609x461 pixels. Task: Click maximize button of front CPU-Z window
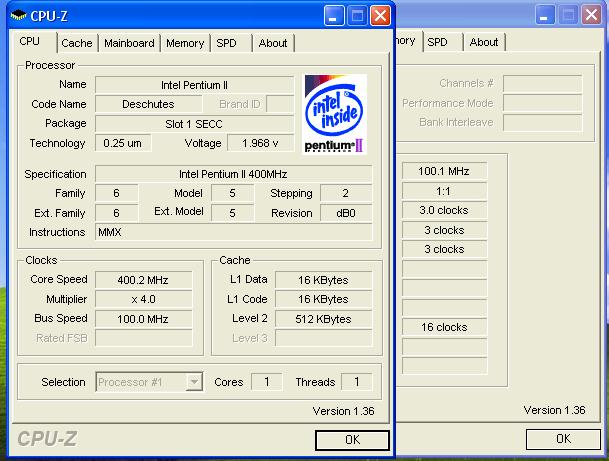pos(357,16)
